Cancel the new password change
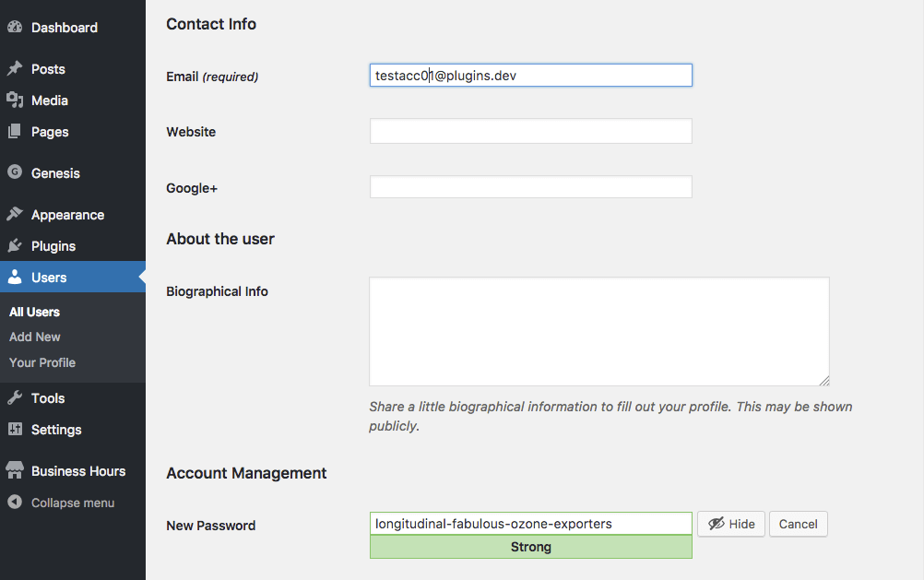The image size is (924, 580). pyautogui.click(x=798, y=524)
